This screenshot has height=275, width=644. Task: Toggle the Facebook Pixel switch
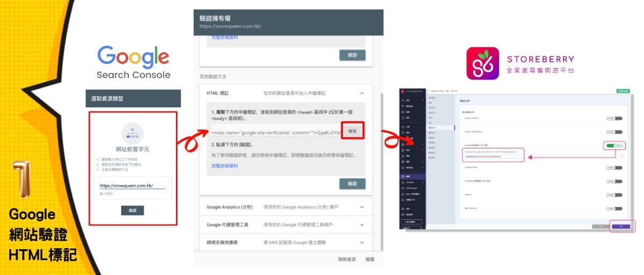(x=615, y=168)
